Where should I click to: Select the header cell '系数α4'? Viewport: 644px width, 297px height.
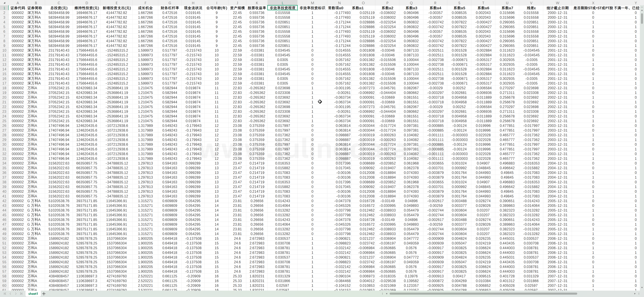[x=435, y=8]
